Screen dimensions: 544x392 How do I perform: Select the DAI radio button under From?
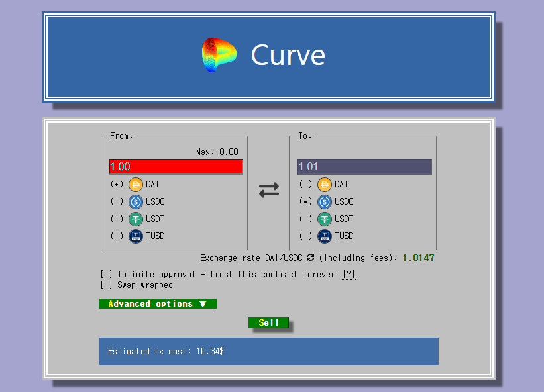pyautogui.click(x=117, y=184)
